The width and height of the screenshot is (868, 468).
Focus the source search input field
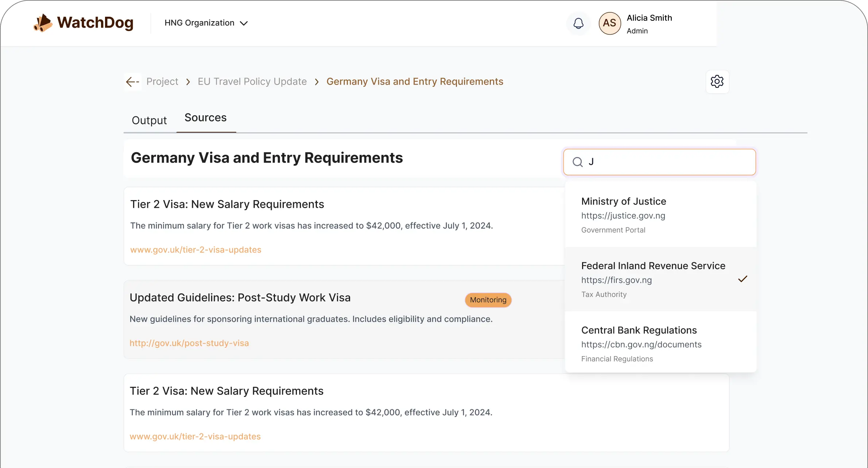pyautogui.click(x=667, y=162)
